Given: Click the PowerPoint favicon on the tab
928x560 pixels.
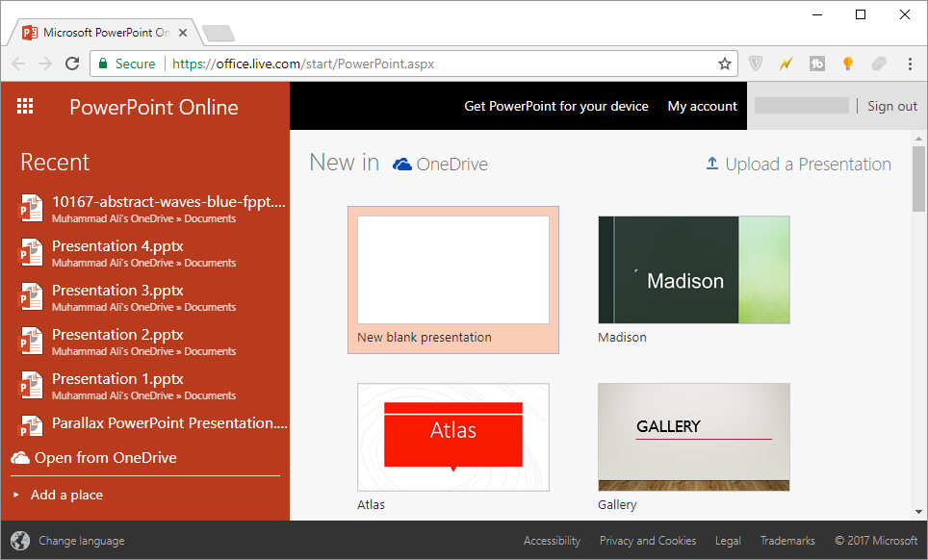Looking at the screenshot, I should click(x=30, y=33).
